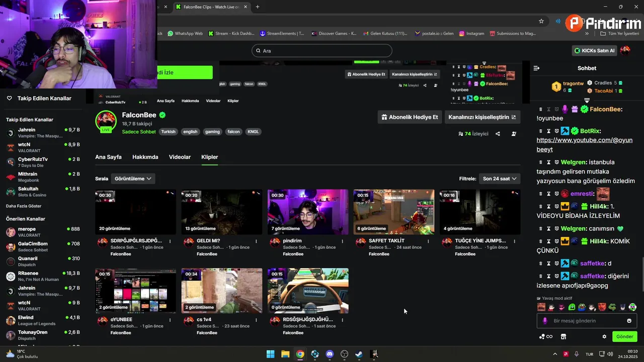Screen dimensions: 644x362
Task: Open GalaCimBom recommended channel
Action: click(x=43, y=246)
